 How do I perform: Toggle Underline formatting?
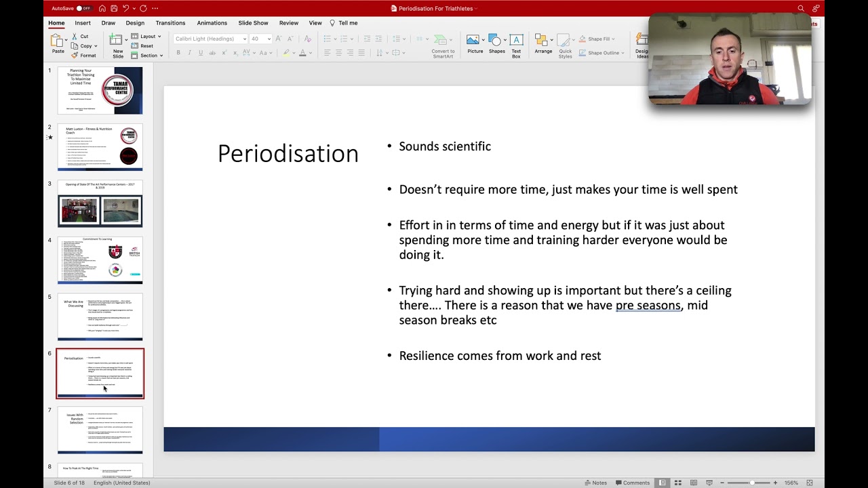tap(201, 53)
